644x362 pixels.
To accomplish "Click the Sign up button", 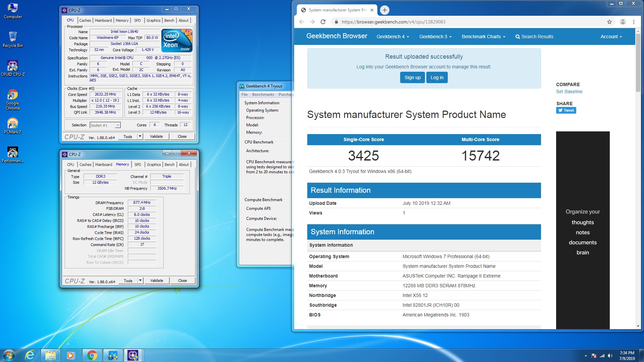I will [x=413, y=77].
